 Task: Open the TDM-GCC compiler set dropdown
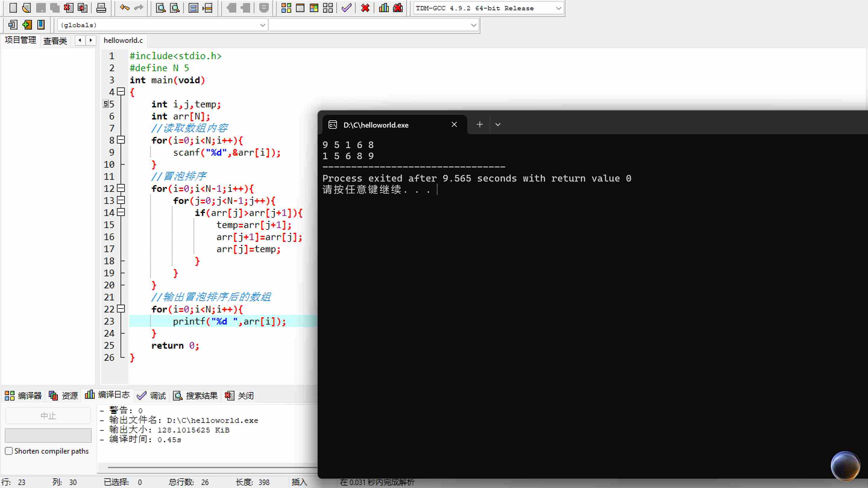[x=558, y=8]
